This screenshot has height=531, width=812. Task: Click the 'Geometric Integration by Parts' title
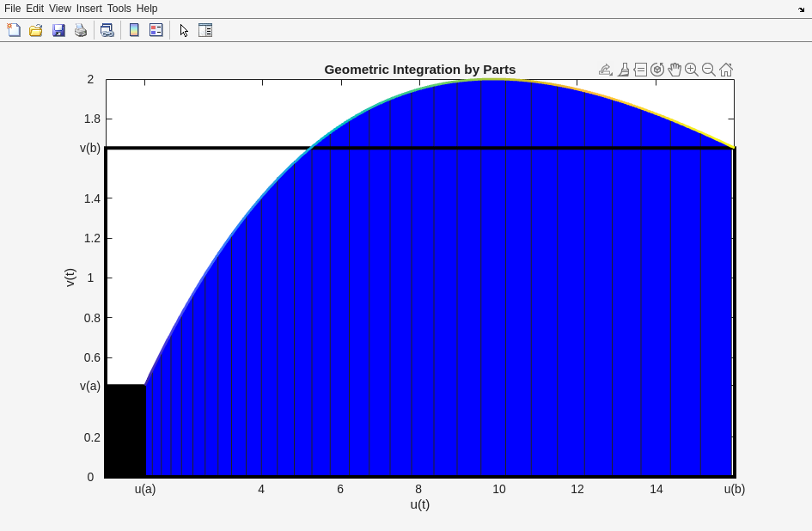(419, 70)
